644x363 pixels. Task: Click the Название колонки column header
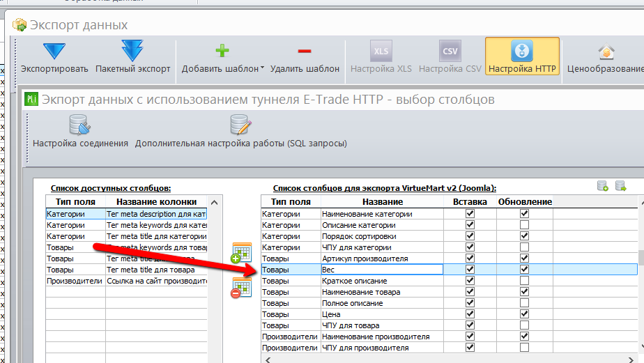157,201
